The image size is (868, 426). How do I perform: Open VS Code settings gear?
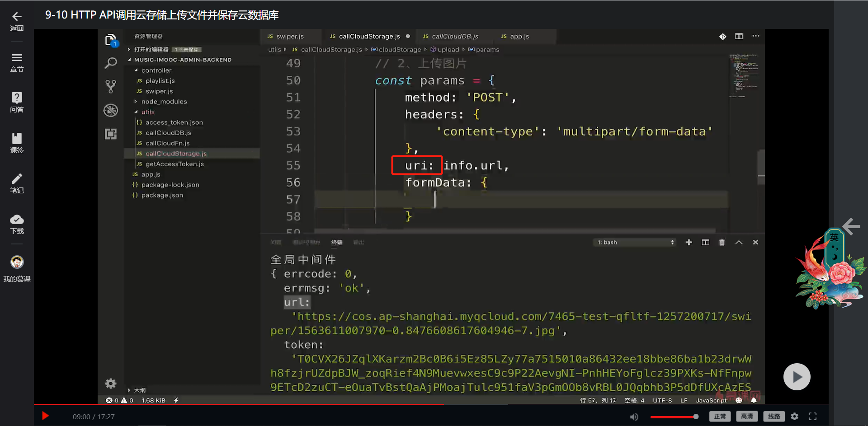(111, 384)
